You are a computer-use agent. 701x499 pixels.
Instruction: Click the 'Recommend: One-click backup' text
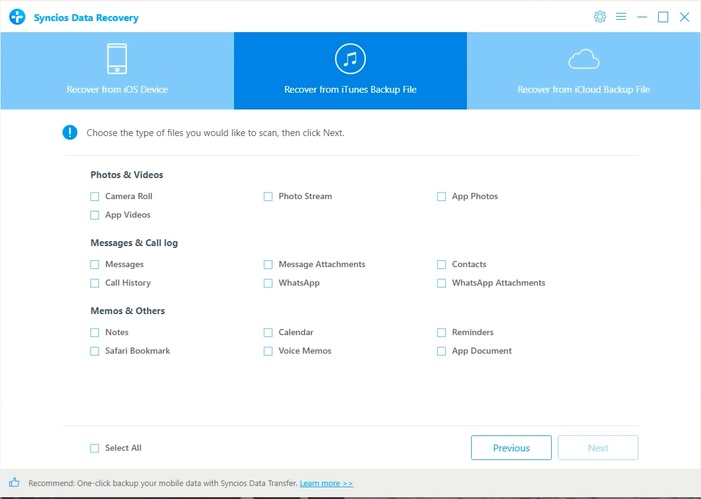click(x=163, y=483)
